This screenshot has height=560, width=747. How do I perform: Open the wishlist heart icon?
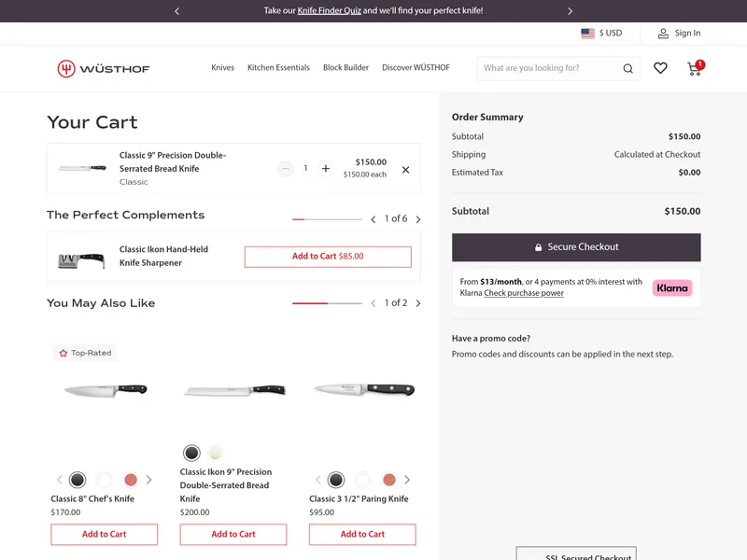click(660, 68)
